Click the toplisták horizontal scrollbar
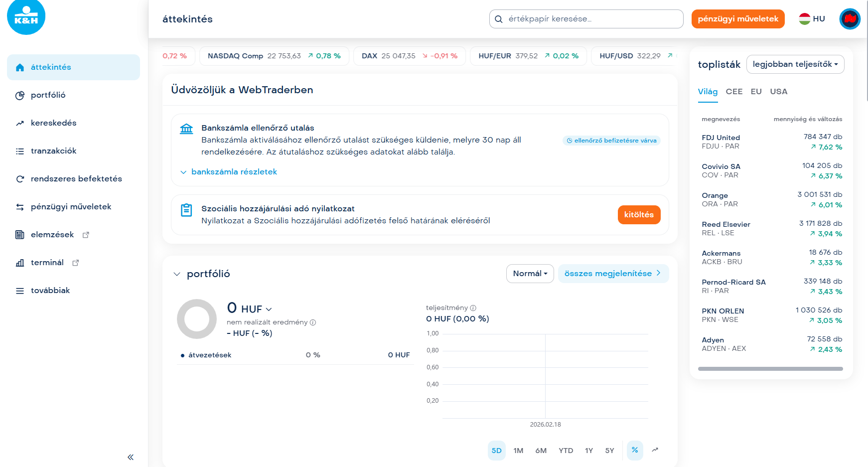The image size is (868, 467). point(770,369)
